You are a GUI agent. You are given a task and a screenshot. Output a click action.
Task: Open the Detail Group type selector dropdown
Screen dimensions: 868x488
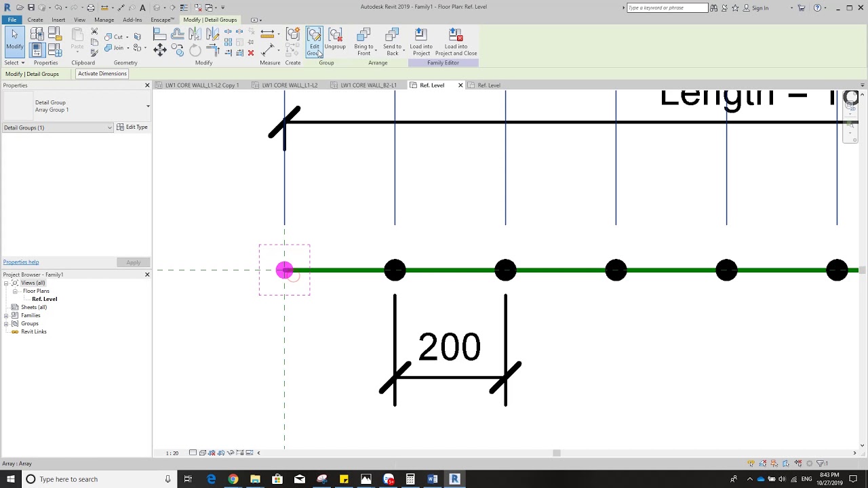tap(148, 106)
